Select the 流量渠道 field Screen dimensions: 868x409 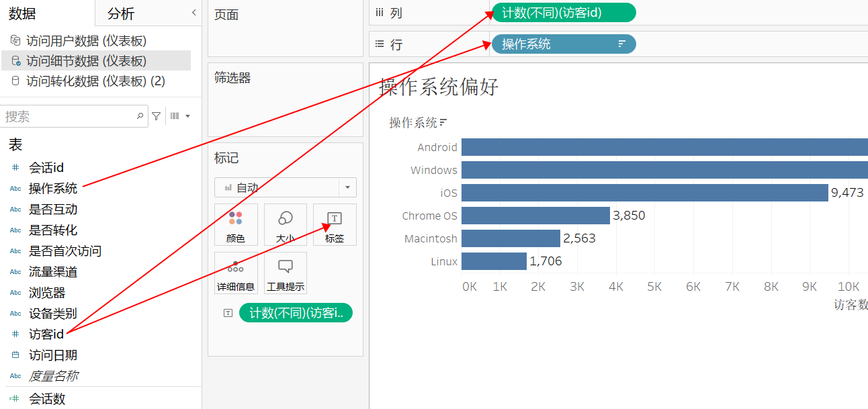pyautogui.click(x=53, y=271)
